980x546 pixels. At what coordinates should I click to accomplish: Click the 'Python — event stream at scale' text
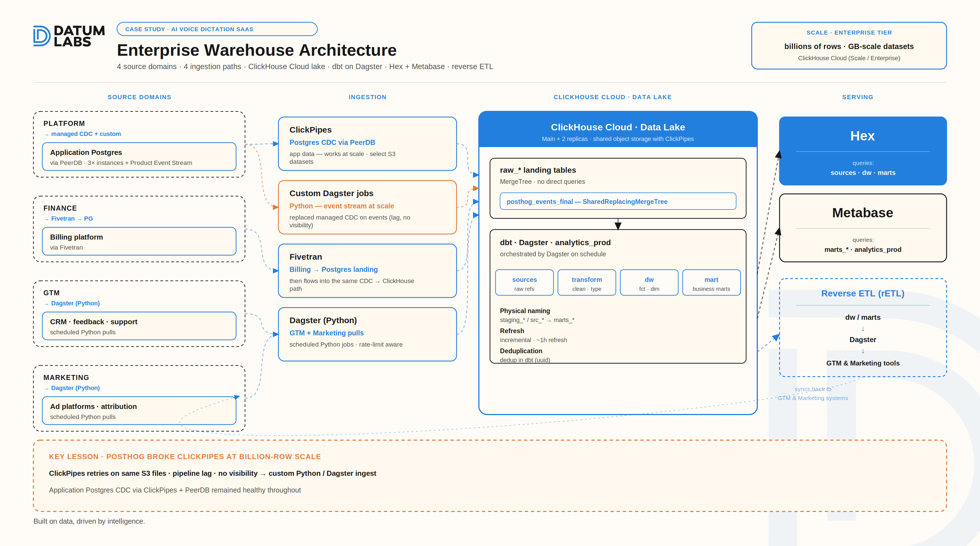tap(342, 206)
